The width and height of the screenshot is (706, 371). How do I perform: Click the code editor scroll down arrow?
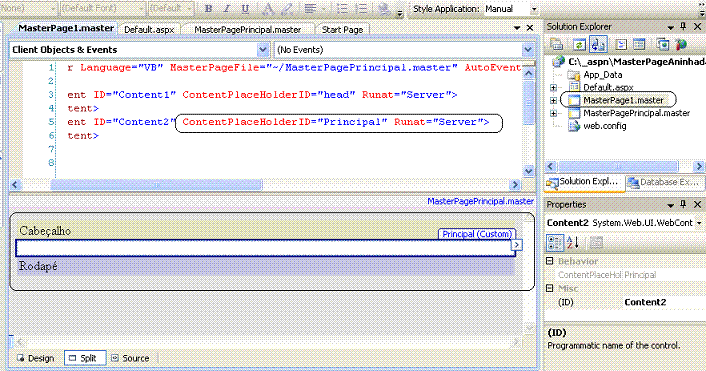529,171
